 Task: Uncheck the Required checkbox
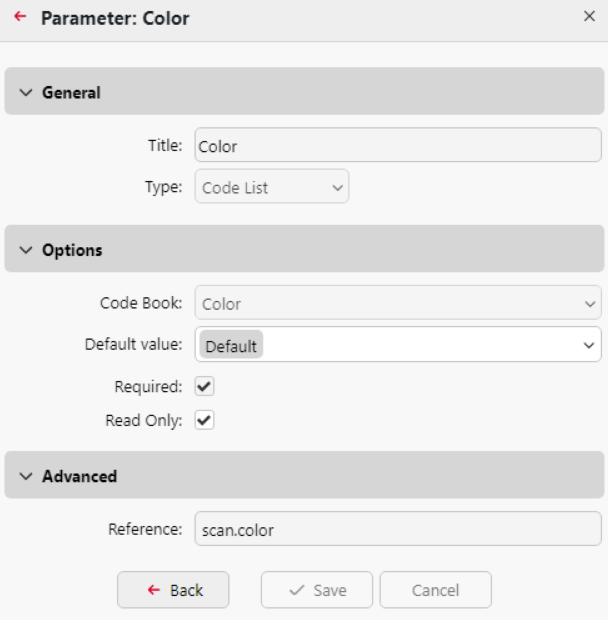205,386
